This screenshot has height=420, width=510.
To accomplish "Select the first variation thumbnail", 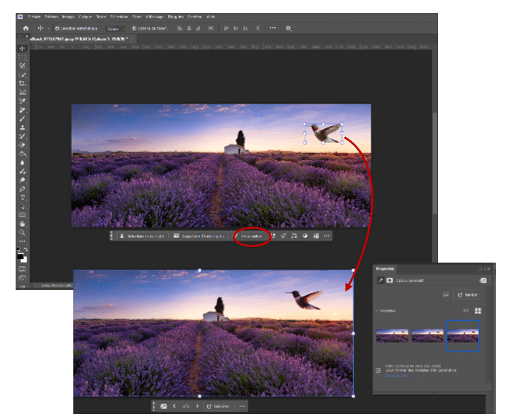I will (392, 335).
